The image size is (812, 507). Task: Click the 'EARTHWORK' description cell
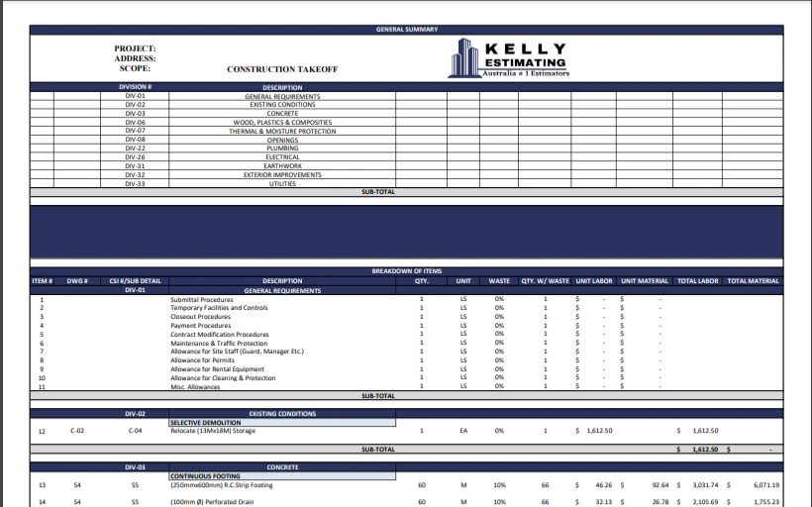pos(282,165)
